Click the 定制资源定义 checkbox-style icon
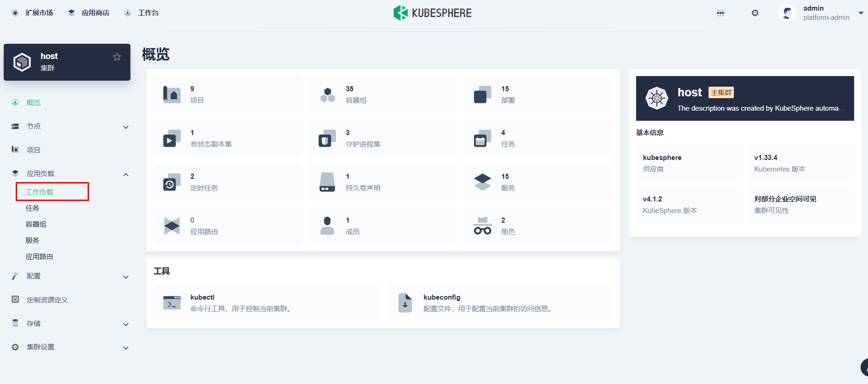The height and width of the screenshot is (384, 868). 15,299
